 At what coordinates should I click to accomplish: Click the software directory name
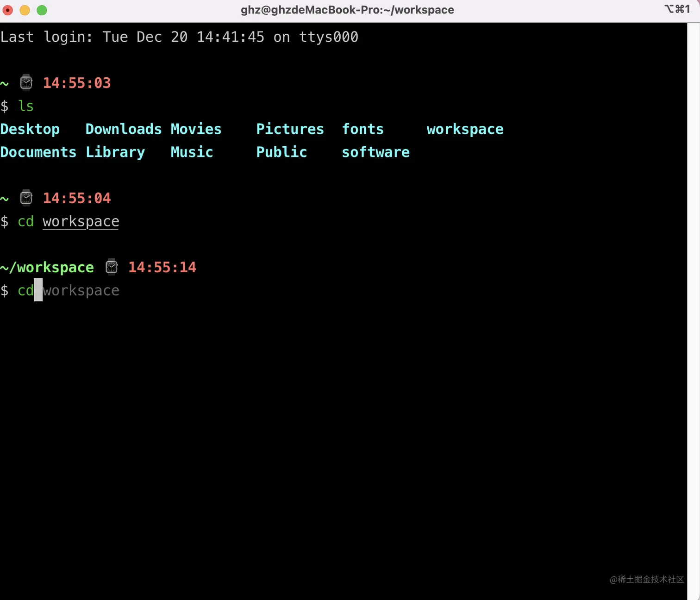pyautogui.click(x=376, y=152)
